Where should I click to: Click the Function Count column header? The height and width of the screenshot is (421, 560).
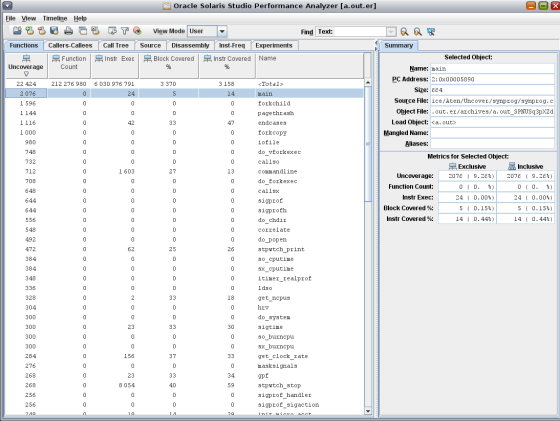(x=69, y=66)
